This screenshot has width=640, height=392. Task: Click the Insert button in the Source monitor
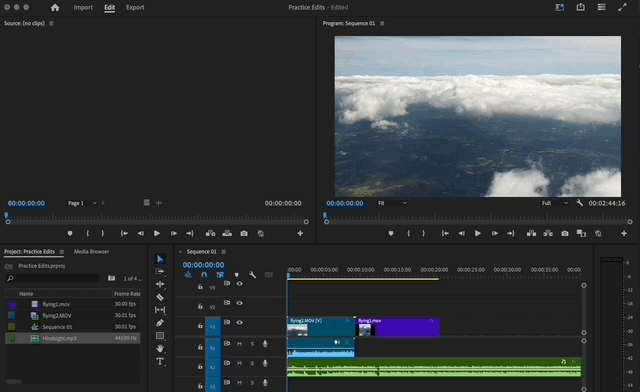click(210, 233)
